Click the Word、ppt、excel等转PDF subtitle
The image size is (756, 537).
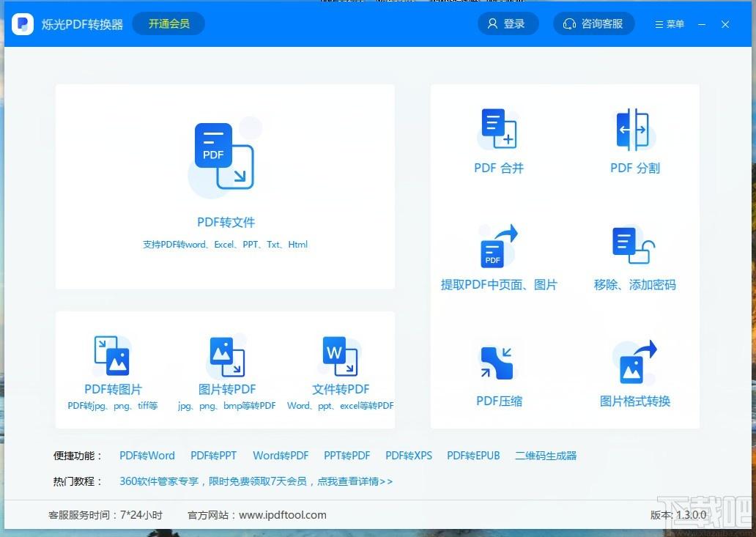[341, 405]
